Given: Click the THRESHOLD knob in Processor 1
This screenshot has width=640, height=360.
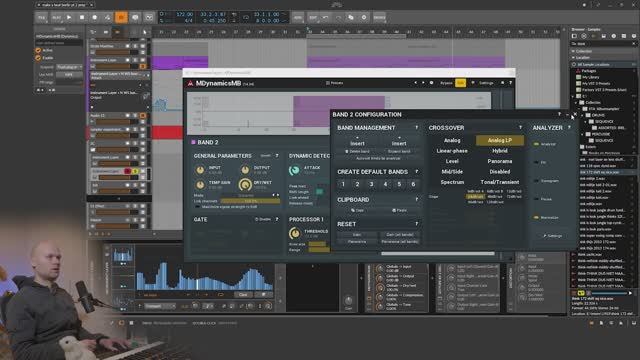Looking at the screenshot, I should pos(294,233).
